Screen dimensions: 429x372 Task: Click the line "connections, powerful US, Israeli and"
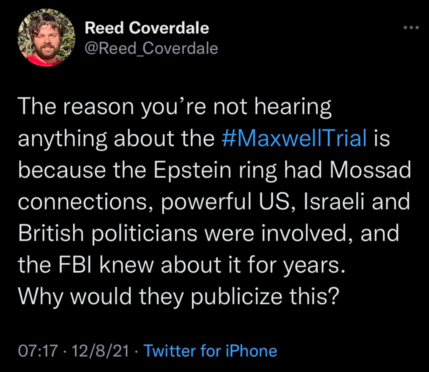coord(214,202)
